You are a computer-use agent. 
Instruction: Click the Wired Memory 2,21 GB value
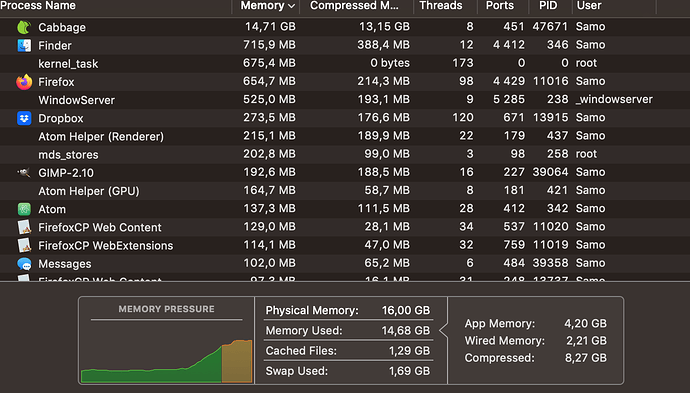tap(586, 341)
